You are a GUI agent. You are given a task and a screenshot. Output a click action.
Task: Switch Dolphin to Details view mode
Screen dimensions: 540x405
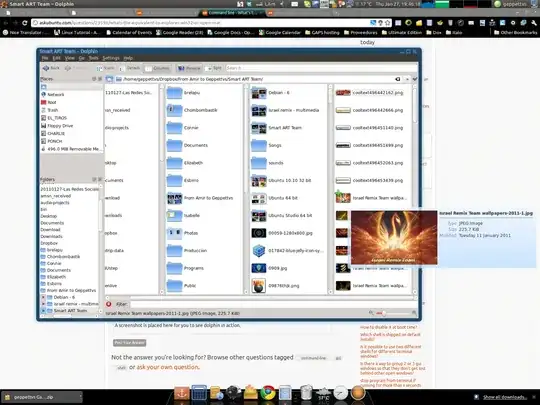tap(129, 68)
